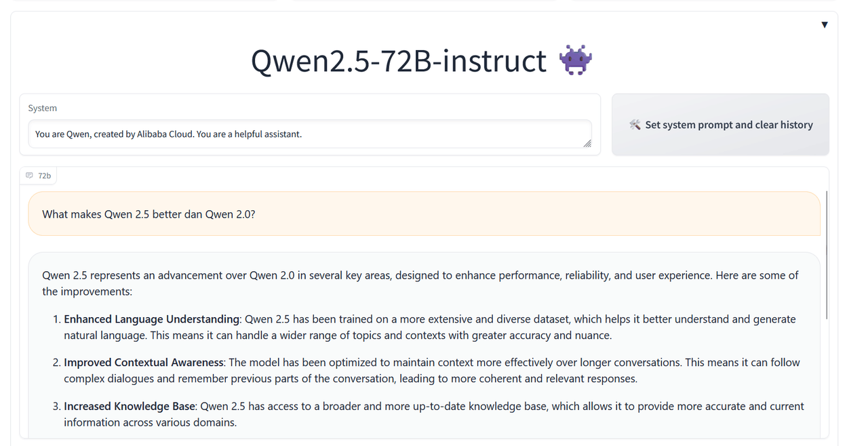868x446 pixels.
Task: Click the Increased Knowledge Base heading
Action: pos(130,406)
